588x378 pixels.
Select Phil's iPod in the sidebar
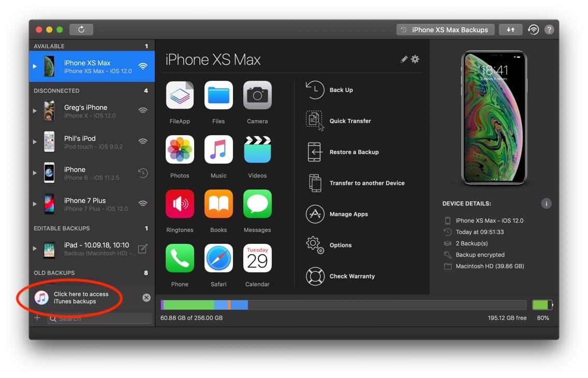92,142
